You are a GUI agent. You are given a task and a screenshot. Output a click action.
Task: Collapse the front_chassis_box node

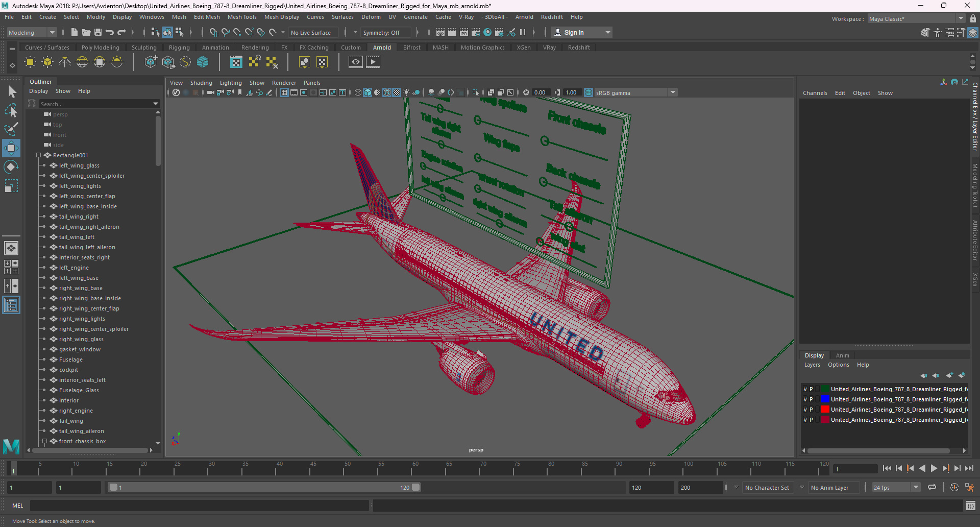44,441
